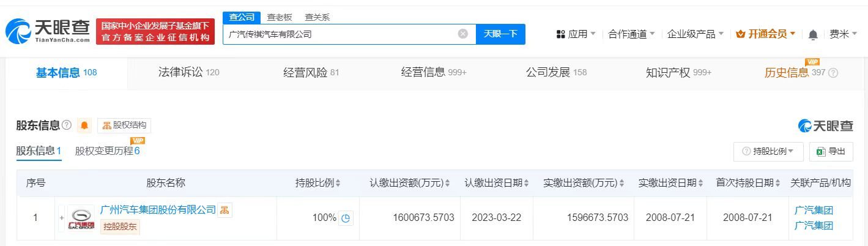Click the 开通会员 membership button
This screenshot has width=868, height=246.
(765, 34)
